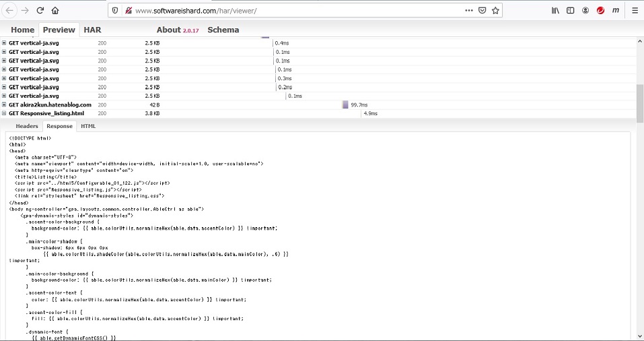Open the browser home page
The height and width of the screenshot is (341, 644).
pyautogui.click(x=55, y=11)
